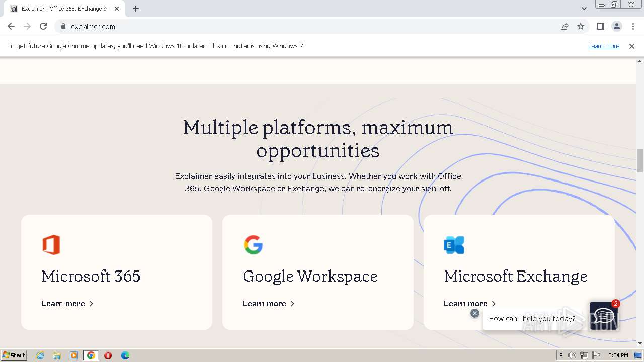
Task: Select the Exclaimer Office 365 tab
Action: (x=64, y=9)
